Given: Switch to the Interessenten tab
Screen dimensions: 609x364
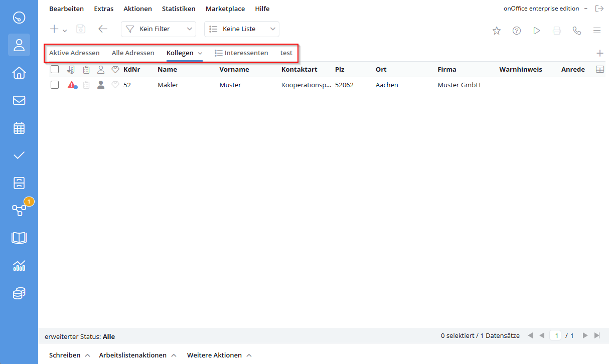Looking at the screenshot, I should pos(241,53).
